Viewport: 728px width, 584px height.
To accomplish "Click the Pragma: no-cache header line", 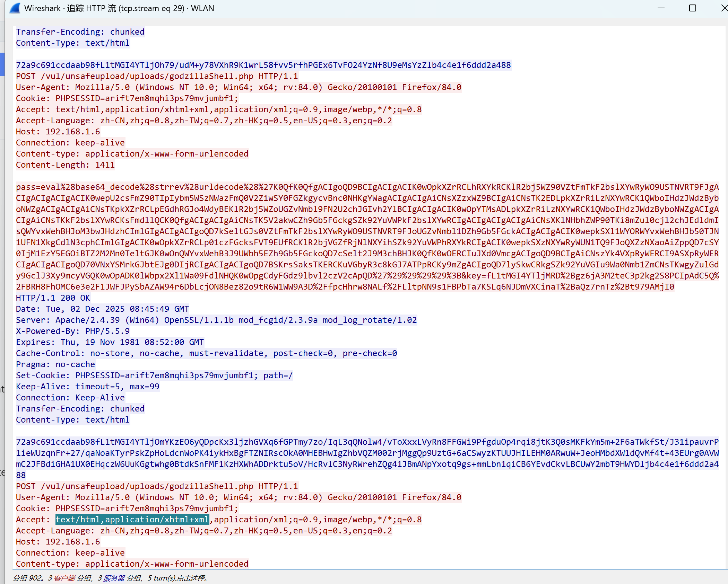I will point(55,364).
